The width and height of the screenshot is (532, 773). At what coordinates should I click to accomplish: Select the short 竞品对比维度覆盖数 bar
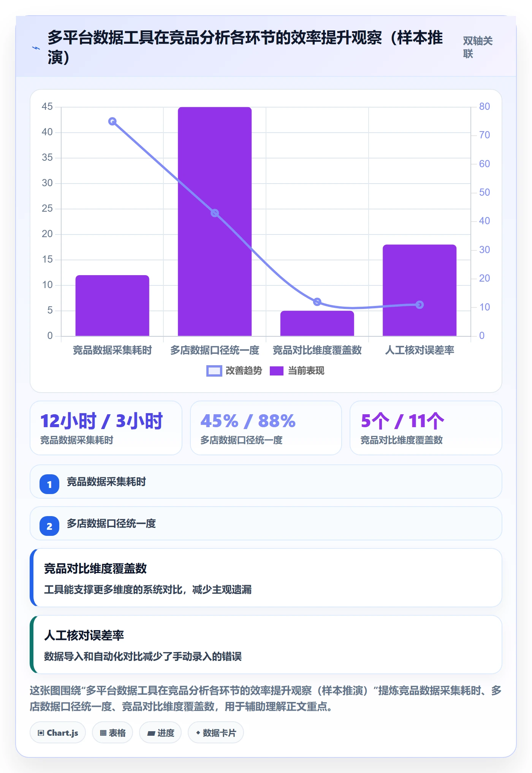pos(317,323)
